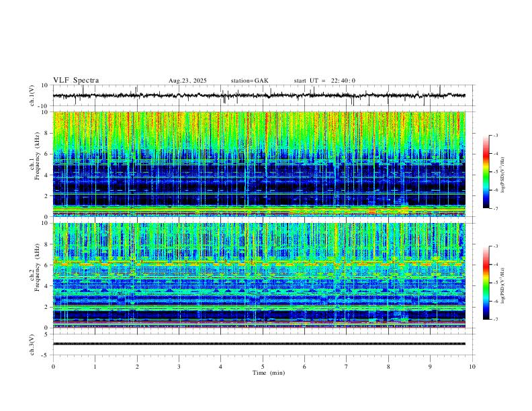Click the ch.3 flat black trace
The width and height of the screenshot is (532, 411).
click(x=259, y=344)
